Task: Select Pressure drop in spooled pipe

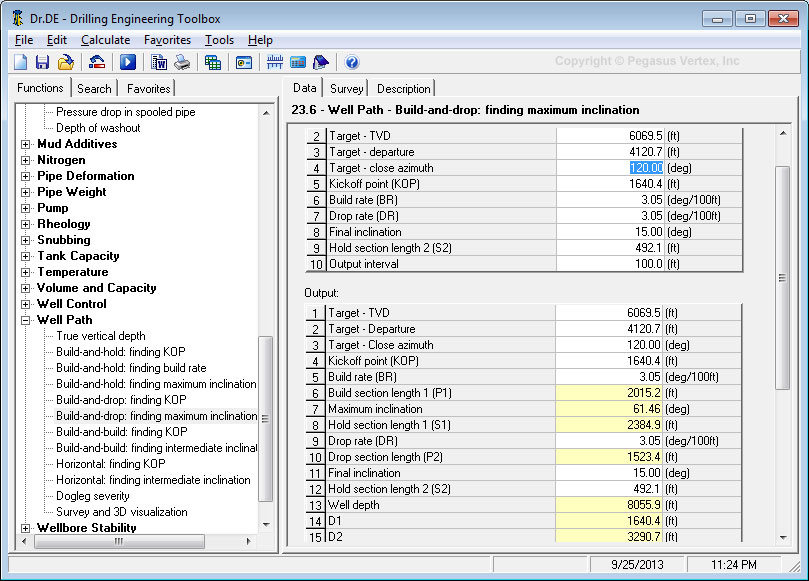Action: pyautogui.click(x=125, y=112)
